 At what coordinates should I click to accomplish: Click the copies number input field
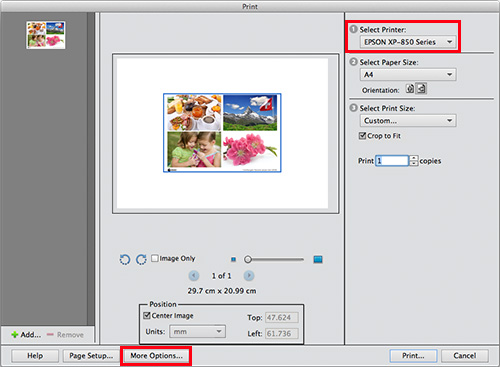pyautogui.click(x=392, y=161)
